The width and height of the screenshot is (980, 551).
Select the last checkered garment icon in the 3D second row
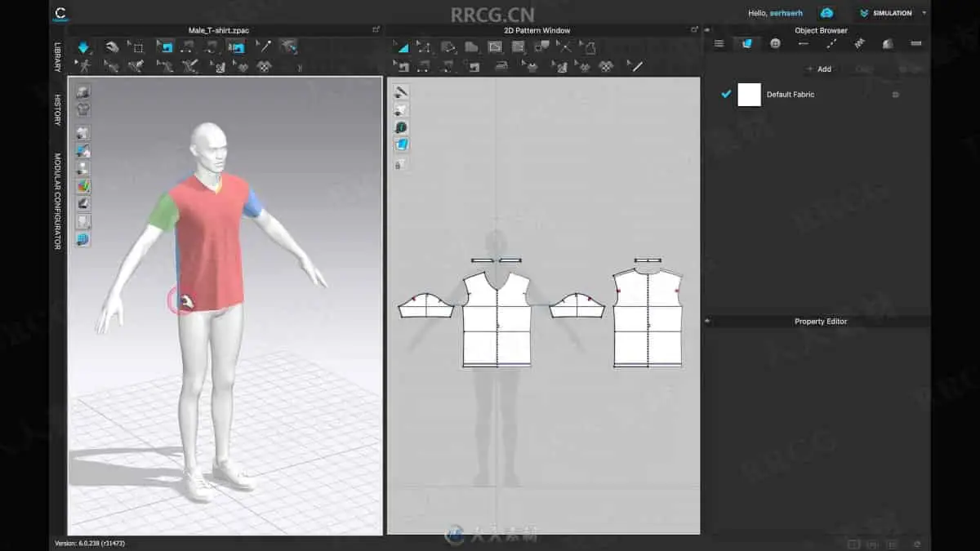click(263, 66)
